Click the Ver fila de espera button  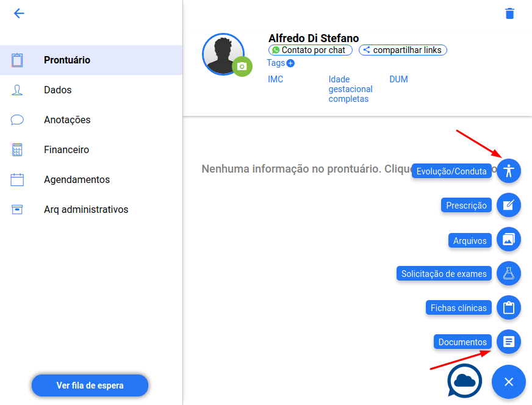pyautogui.click(x=90, y=385)
